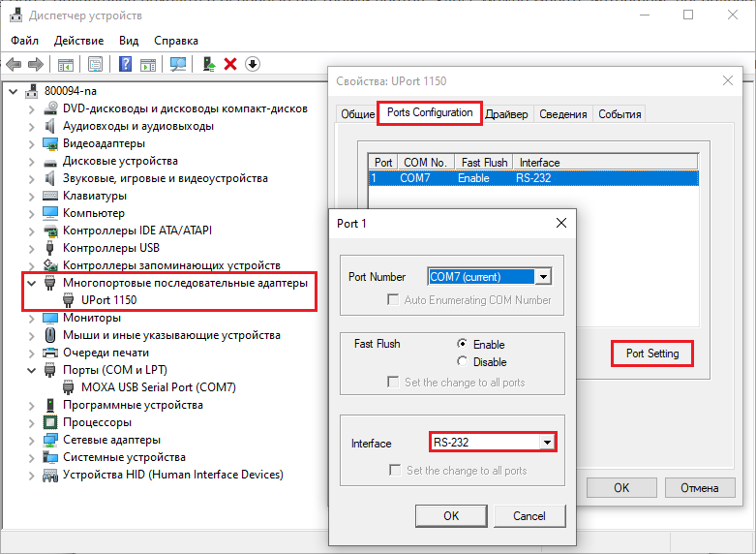The image size is (756, 554).
Task: Open the Port Number COM7 dropdown
Action: [544, 277]
